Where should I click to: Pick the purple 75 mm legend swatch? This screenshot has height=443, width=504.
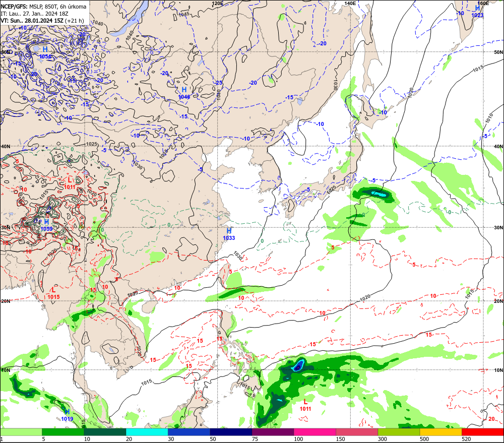click(273, 432)
